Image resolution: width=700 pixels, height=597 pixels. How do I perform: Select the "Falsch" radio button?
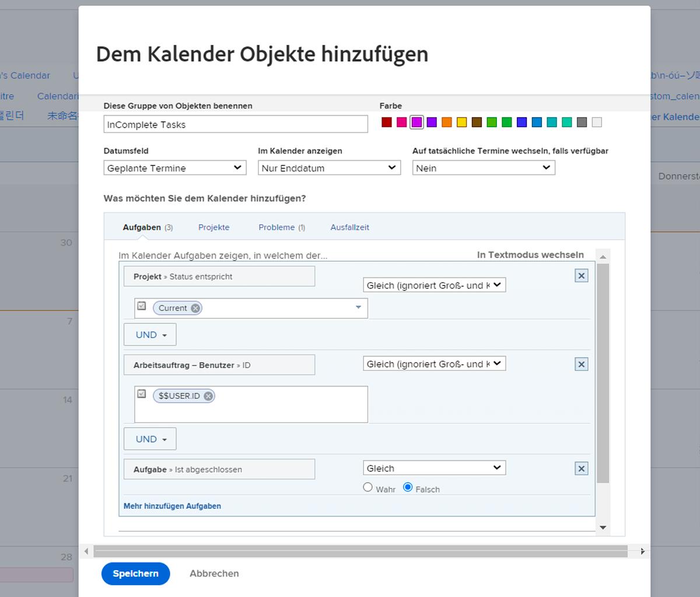408,487
